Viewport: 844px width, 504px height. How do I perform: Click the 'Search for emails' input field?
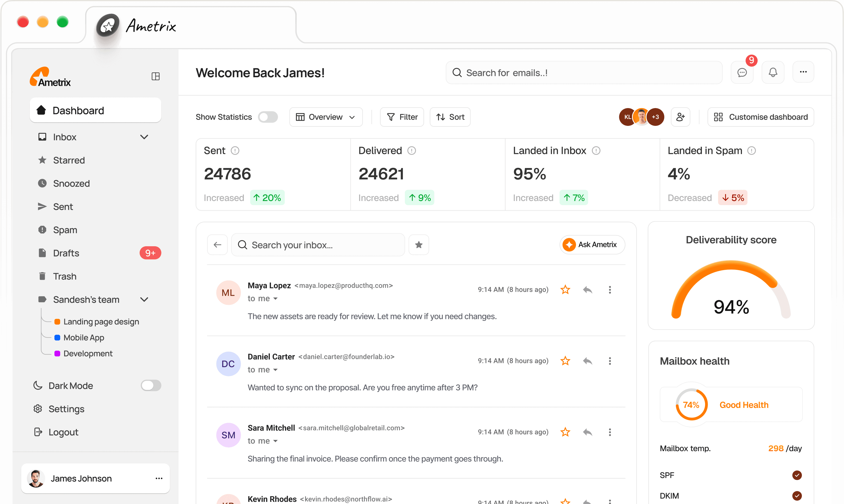[x=584, y=72]
